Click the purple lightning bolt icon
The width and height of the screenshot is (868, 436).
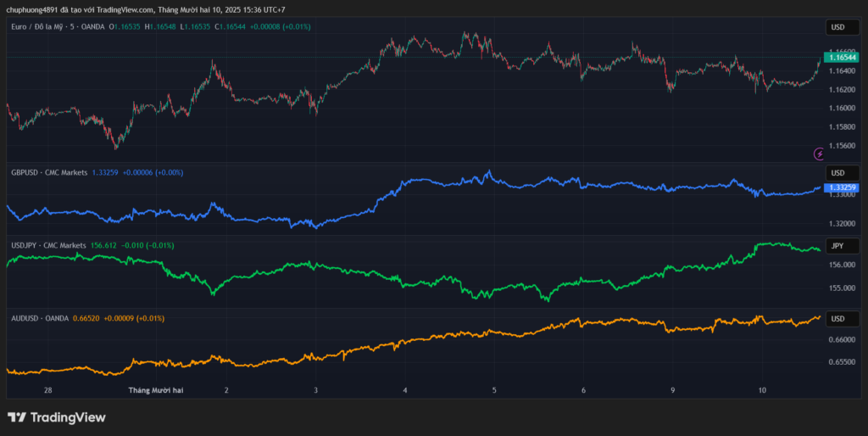(819, 154)
